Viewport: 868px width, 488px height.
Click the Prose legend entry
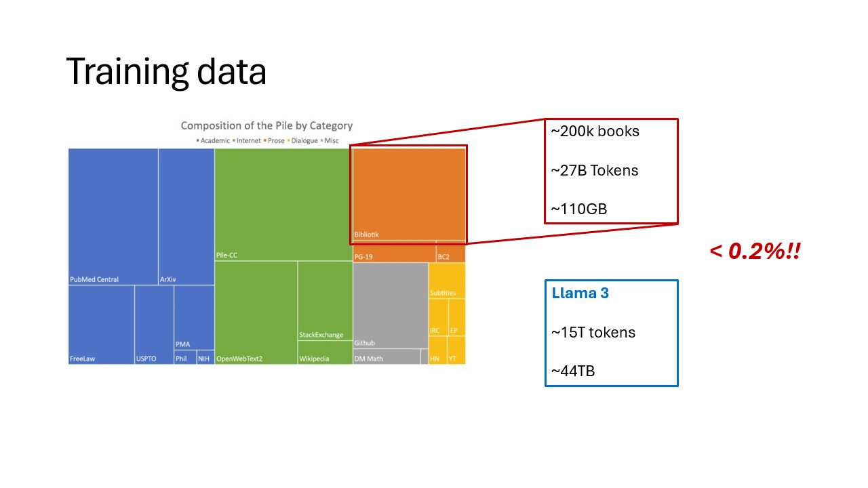pos(275,140)
